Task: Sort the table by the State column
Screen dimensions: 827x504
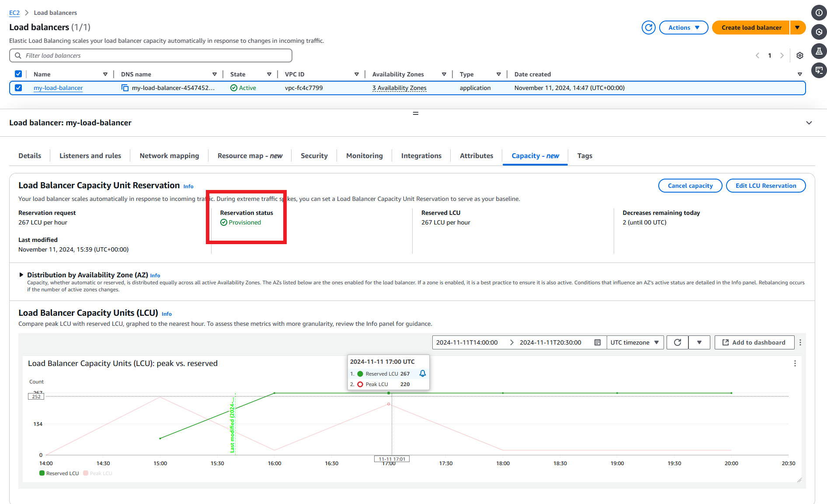Action: click(x=269, y=74)
